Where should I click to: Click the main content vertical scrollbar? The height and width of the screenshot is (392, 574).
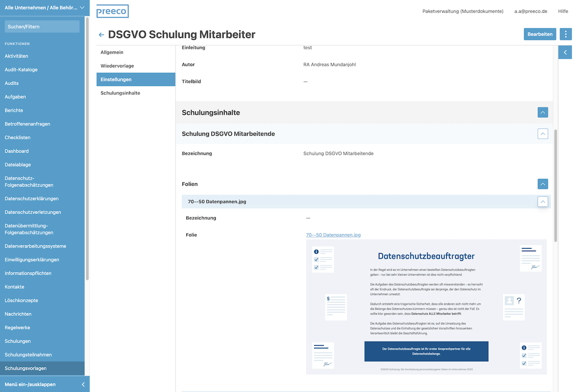tap(555, 185)
